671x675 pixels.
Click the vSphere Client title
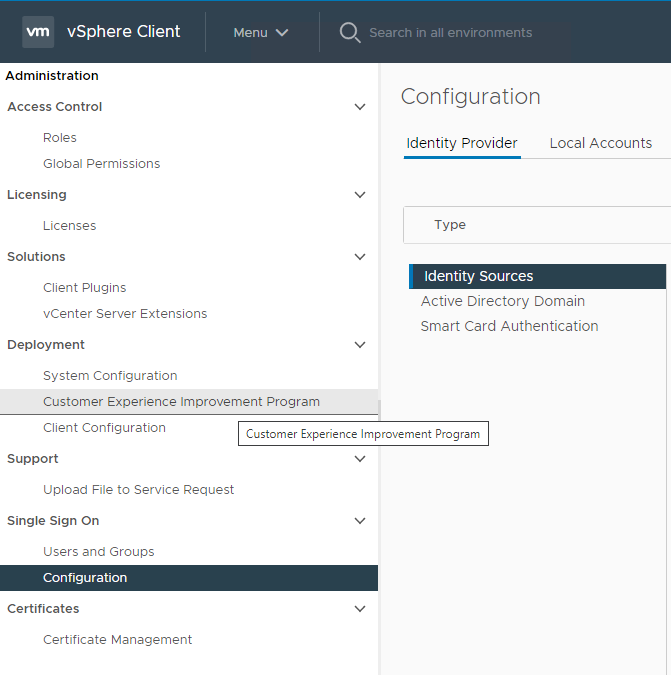click(x=124, y=32)
